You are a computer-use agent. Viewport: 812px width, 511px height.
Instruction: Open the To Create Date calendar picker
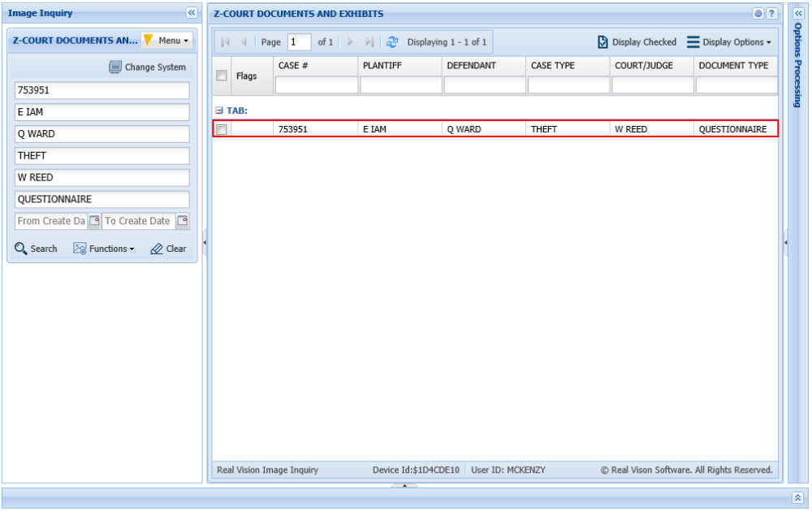tap(181, 220)
